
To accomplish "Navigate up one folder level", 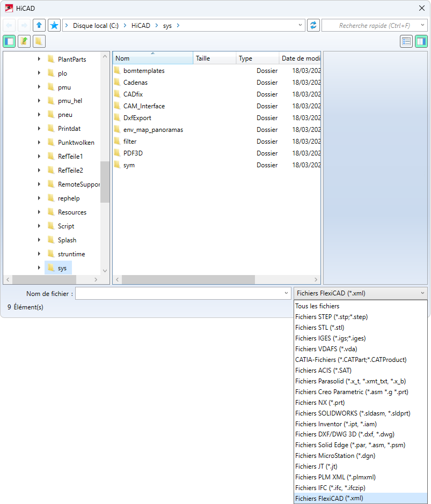I will (39, 25).
